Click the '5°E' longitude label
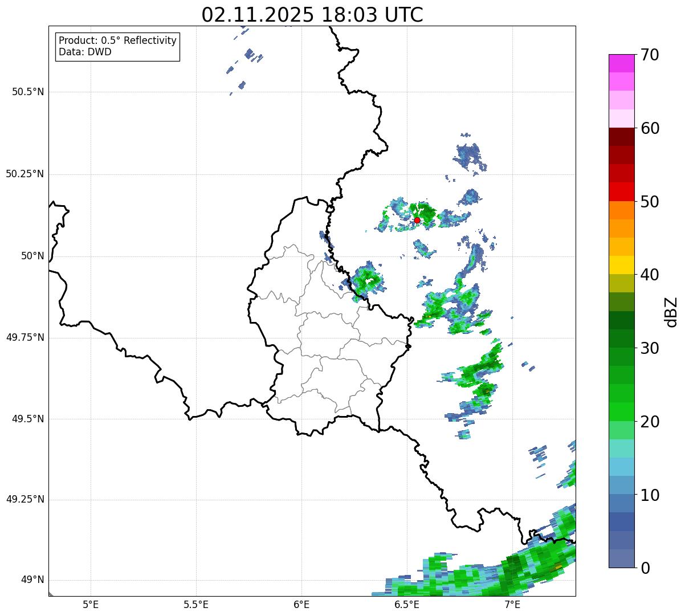Image resolution: width=685 pixels, height=616 pixels. (91, 604)
